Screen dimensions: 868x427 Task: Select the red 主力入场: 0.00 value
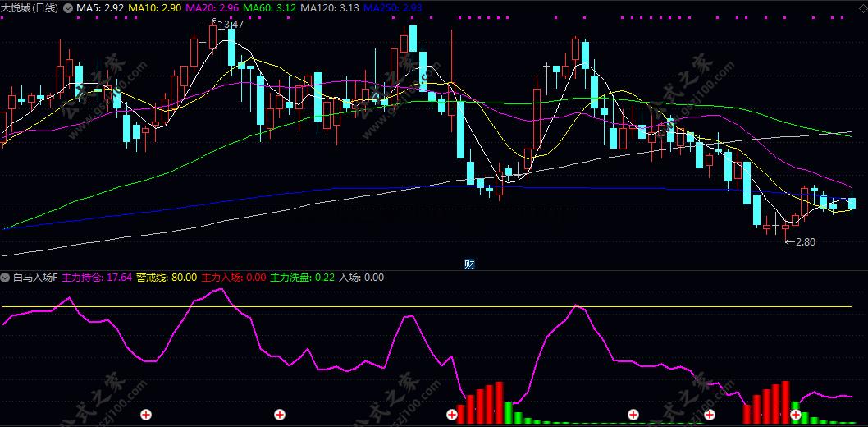pyautogui.click(x=233, y=277)
